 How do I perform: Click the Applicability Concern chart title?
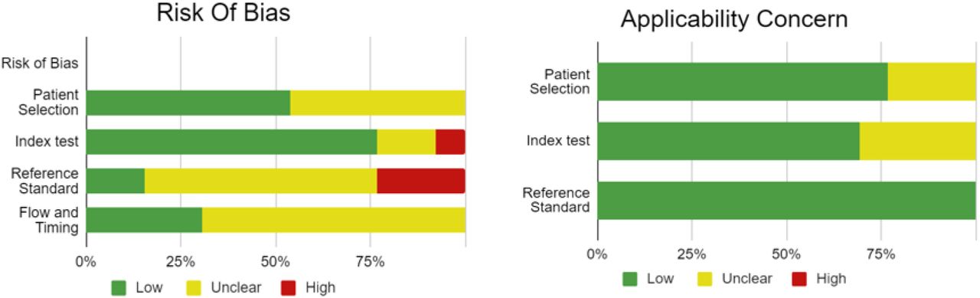coord(733,19)
